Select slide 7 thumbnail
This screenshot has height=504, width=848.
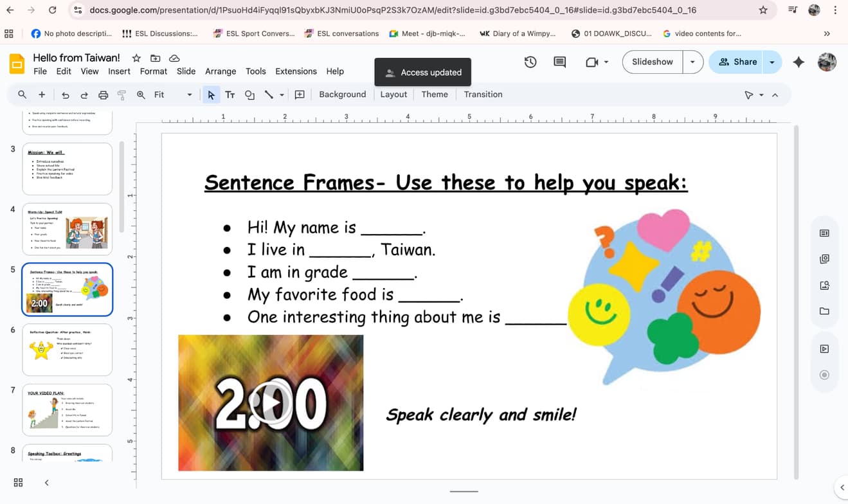[x=68, y=410]
